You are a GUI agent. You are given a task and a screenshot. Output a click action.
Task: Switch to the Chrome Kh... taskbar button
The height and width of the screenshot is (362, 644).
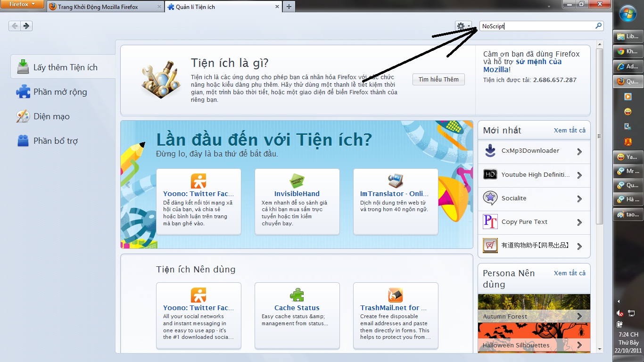coord(627,51)
